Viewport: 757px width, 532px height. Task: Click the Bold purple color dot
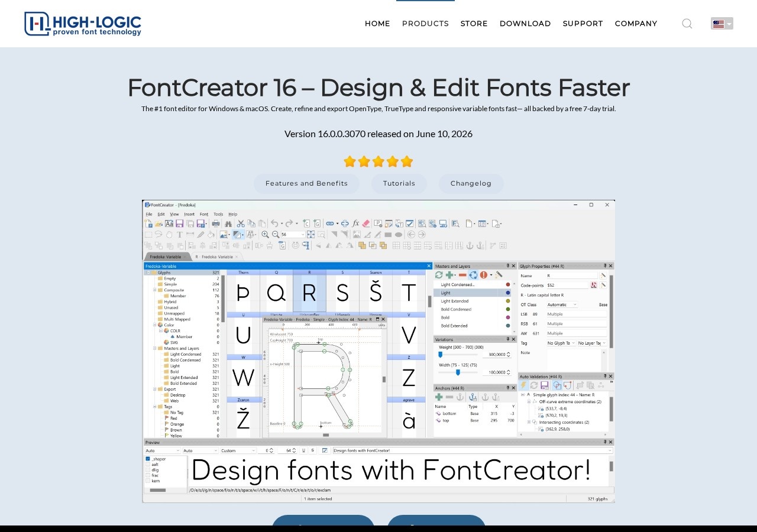point(508,317)
